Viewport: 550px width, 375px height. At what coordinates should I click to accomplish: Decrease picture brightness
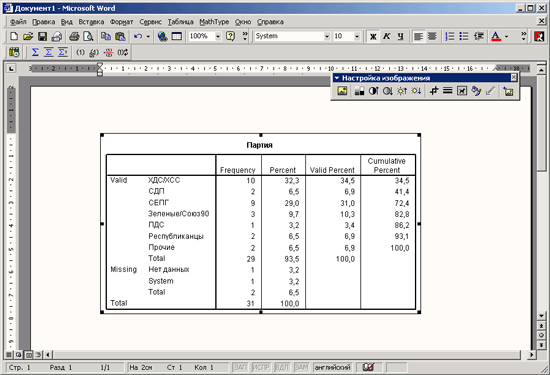(416, 91)
